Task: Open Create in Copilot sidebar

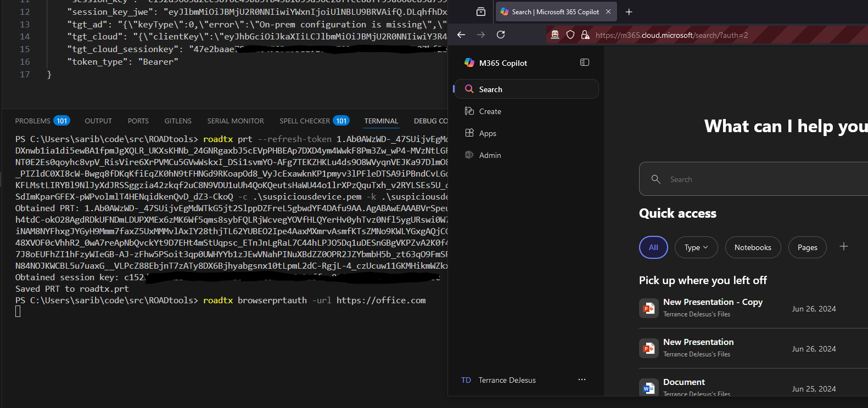Action: pyautogui.click(x=490, y=111)
